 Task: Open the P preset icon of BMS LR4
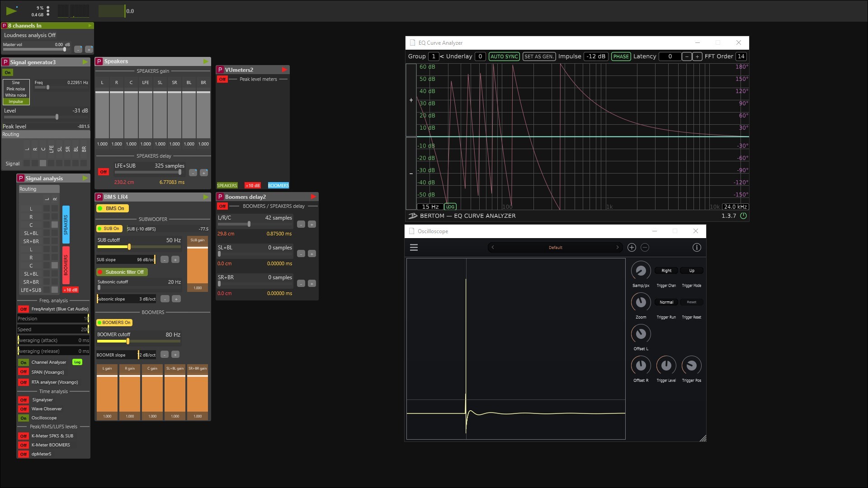coord(99,197)
